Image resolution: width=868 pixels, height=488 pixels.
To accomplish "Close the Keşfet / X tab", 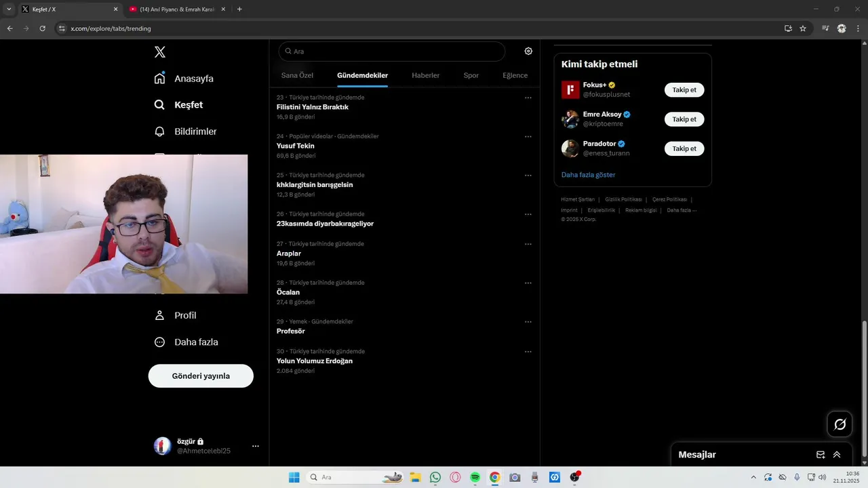I will click(x=115, y=9).
